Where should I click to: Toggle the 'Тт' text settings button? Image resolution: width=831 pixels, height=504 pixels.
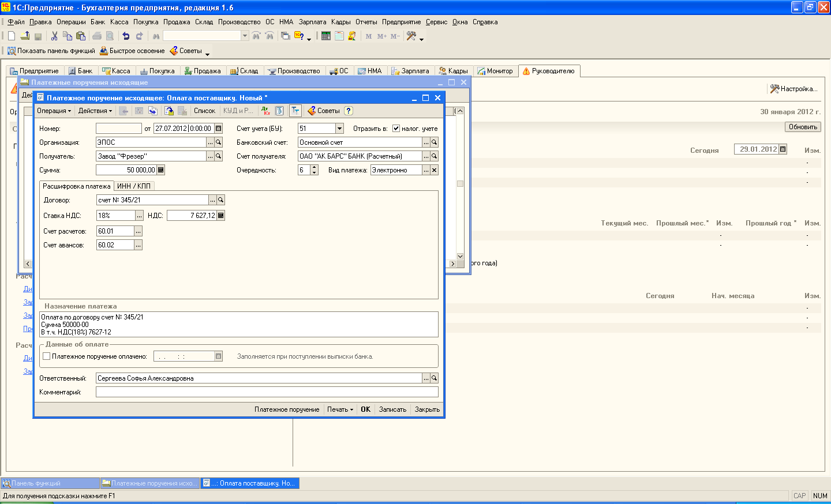pos(295,111)
